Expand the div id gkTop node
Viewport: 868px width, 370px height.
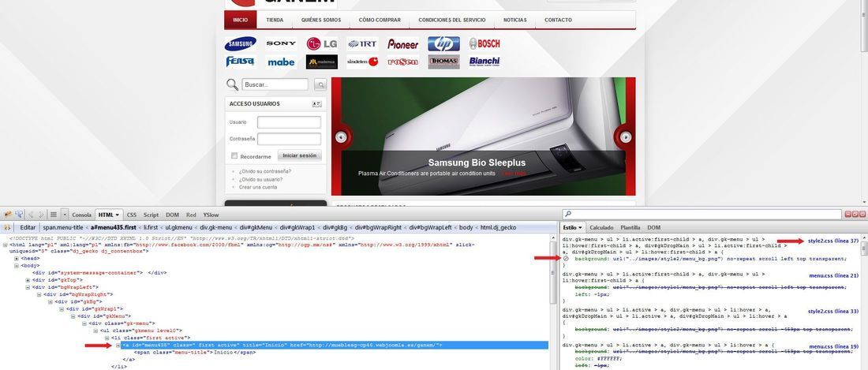click(x=28, y=280)
